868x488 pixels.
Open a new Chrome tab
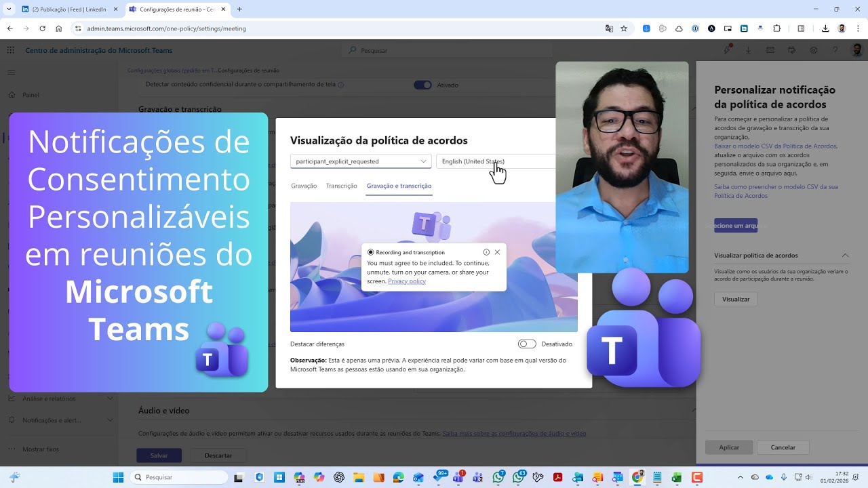click(239, 9)
